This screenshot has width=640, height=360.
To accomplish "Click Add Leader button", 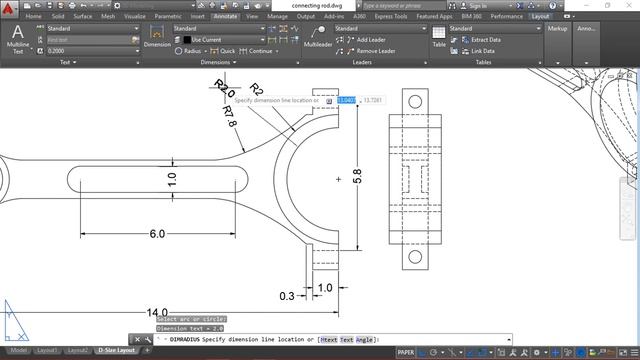I will coord(366,40).
